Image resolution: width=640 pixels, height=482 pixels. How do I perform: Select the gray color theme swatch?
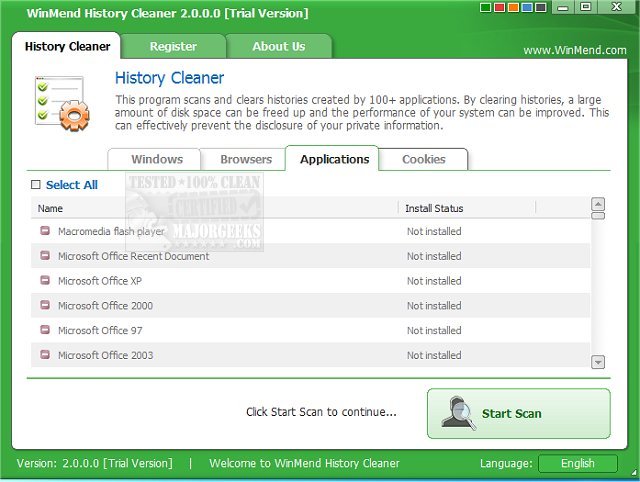point(540,8)
